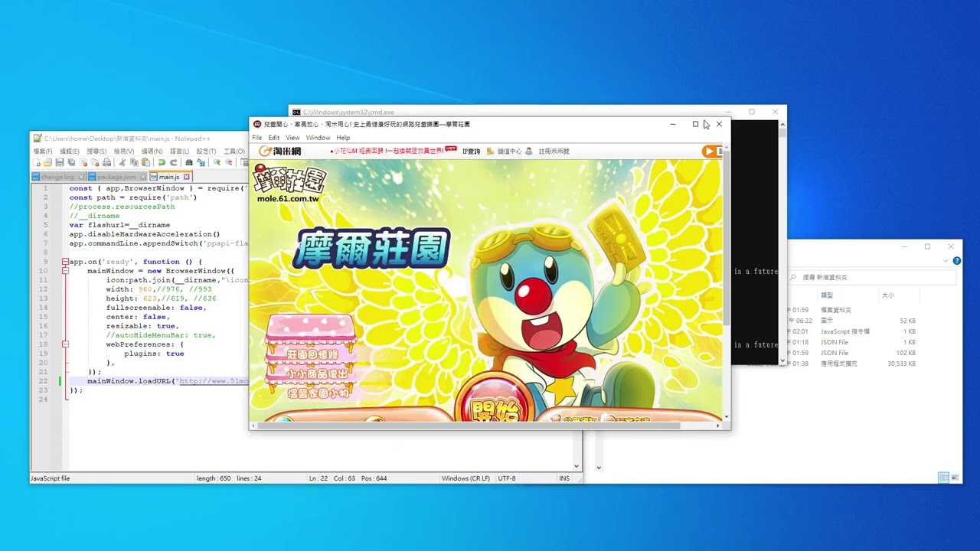Click the Open file icon in Notepad++
The height and width of the screenshot is (551, 980).
click(x=47, y=162)
